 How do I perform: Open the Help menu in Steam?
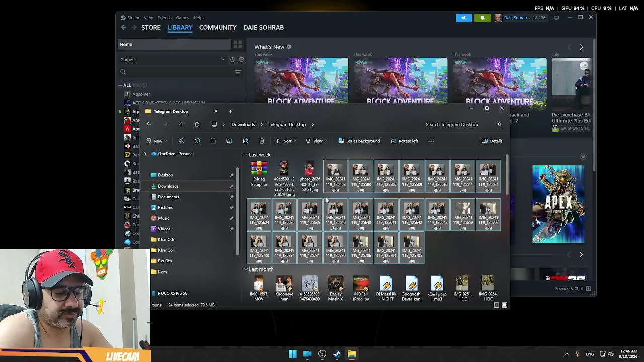(198, 18)
